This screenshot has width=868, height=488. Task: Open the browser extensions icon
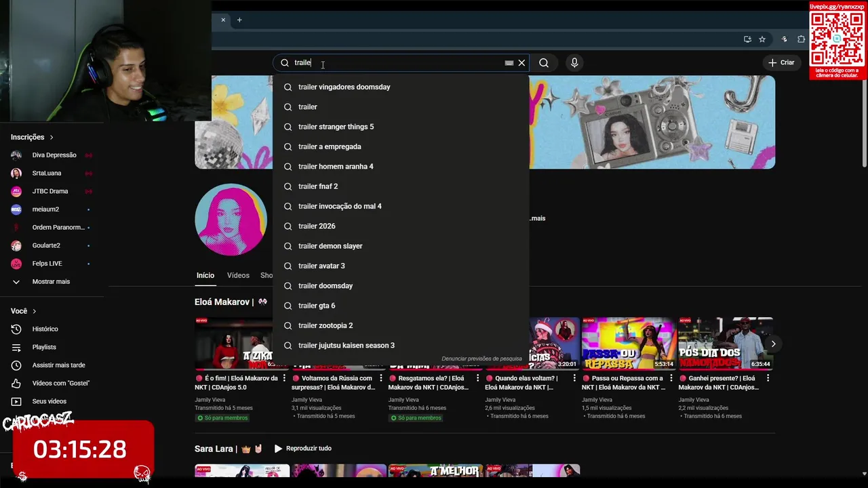click(x=801, y=39)
